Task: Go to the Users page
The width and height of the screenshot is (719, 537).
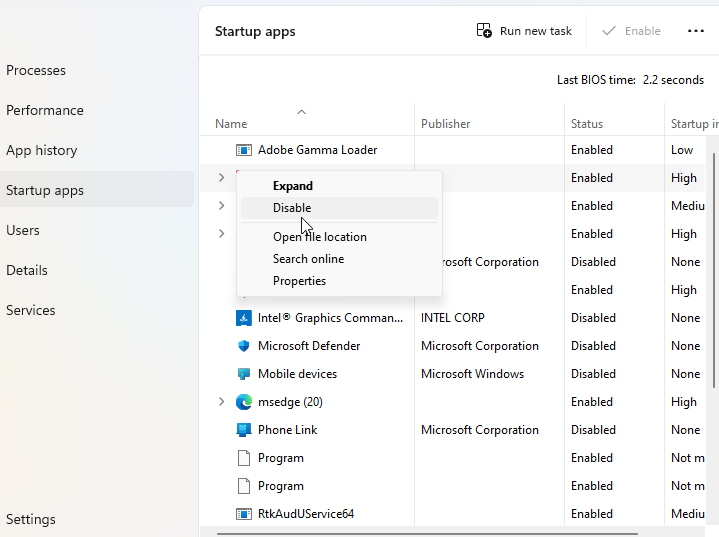Action: pos(23,230)
